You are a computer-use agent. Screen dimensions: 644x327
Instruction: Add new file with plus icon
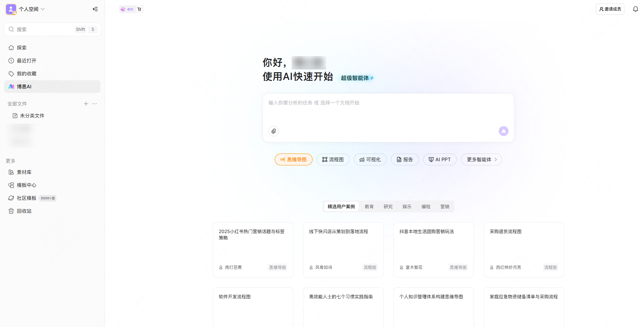pyautogui.click(x=86, y=104)
